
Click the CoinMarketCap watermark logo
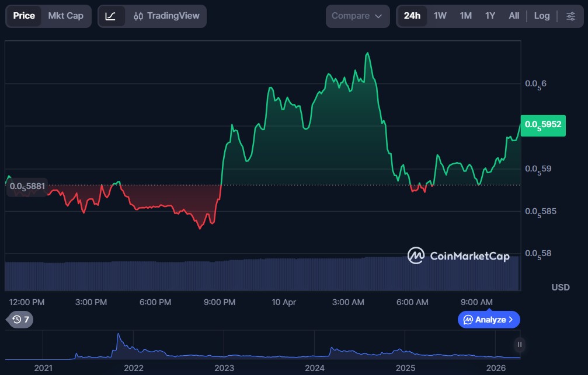click(x=458, y=255)
